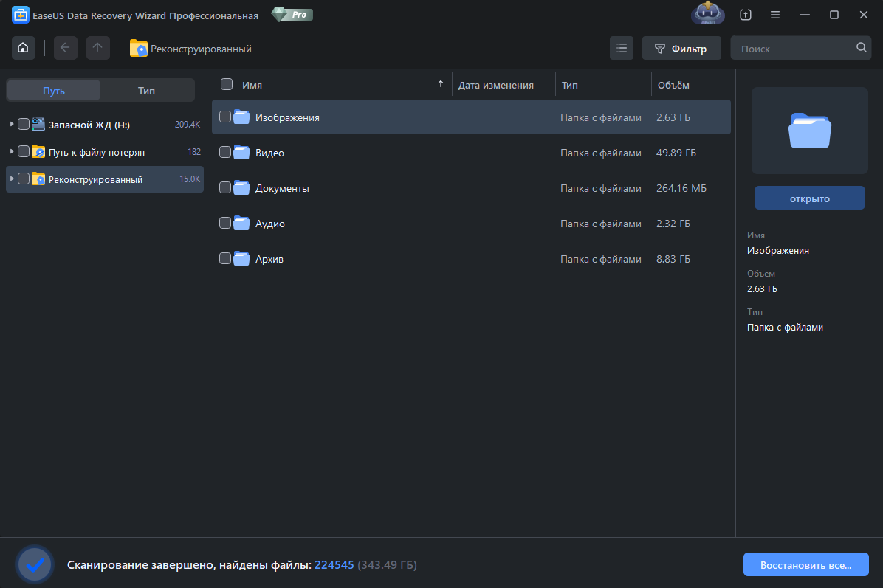The width and height of the screenshot is (883, 588).
Task: Check the Путь к файлу потерян checkbox
Action: point(24,151)
